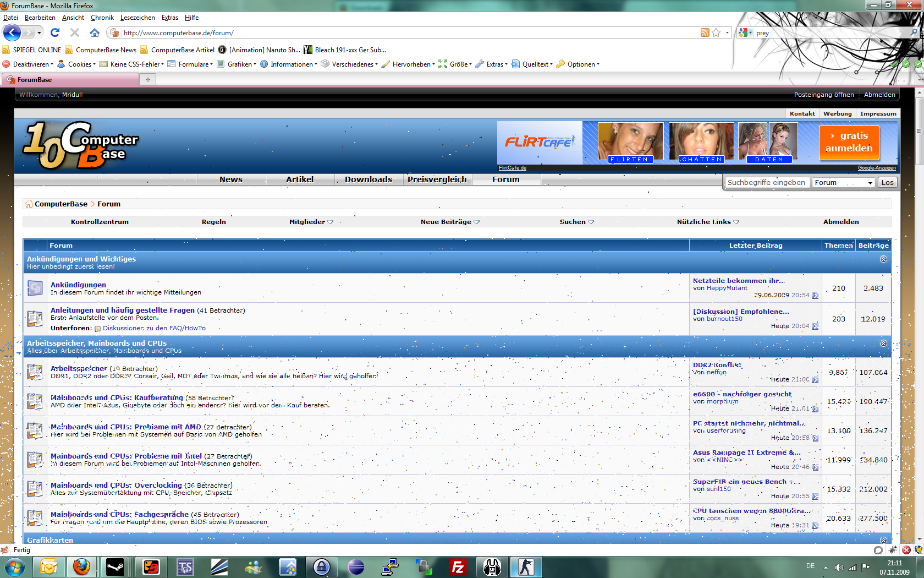This screenshot has height=578, width=924.
Task: Open the Downloads site tab
Action: (x=369, y=179)
